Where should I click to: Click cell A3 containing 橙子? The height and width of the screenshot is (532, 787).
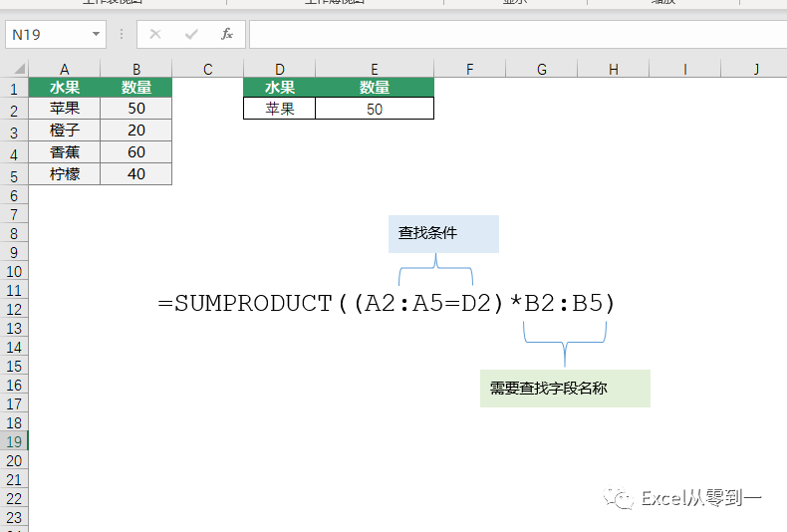point(64,131)
